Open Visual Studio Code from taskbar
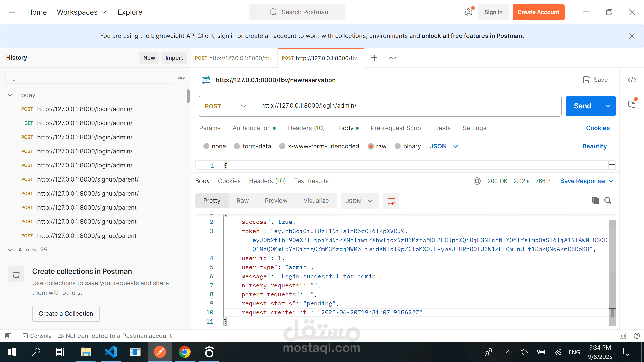This screenshot has width=644, height=362. point(111,352)
